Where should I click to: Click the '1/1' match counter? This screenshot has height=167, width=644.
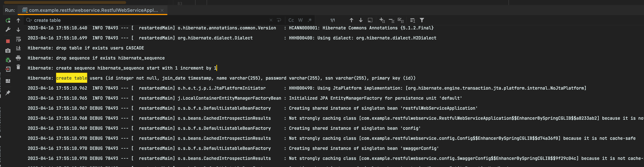[332, 20]
